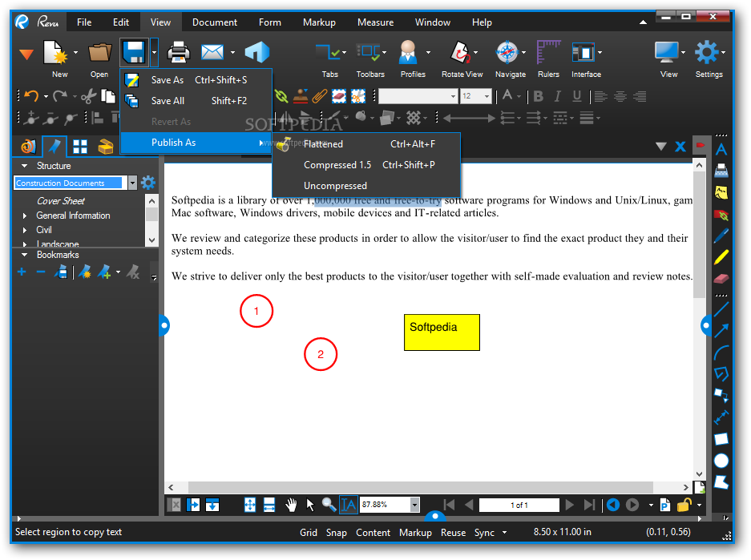Select the Pan hand tool
Screen dimensions: 751x560
(x=291, y=505)
